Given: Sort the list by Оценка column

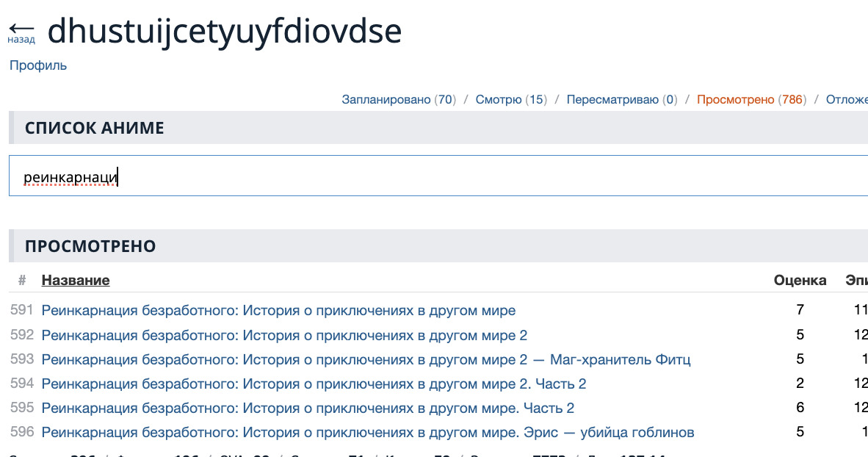Looking at the screenshot, I should pos(800,280).
